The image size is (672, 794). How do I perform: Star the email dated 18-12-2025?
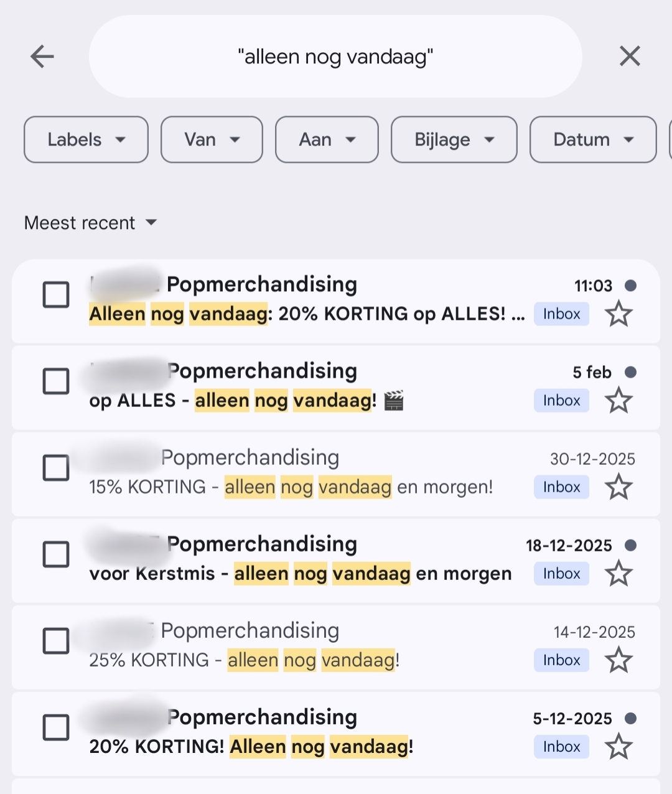[618, 574]
